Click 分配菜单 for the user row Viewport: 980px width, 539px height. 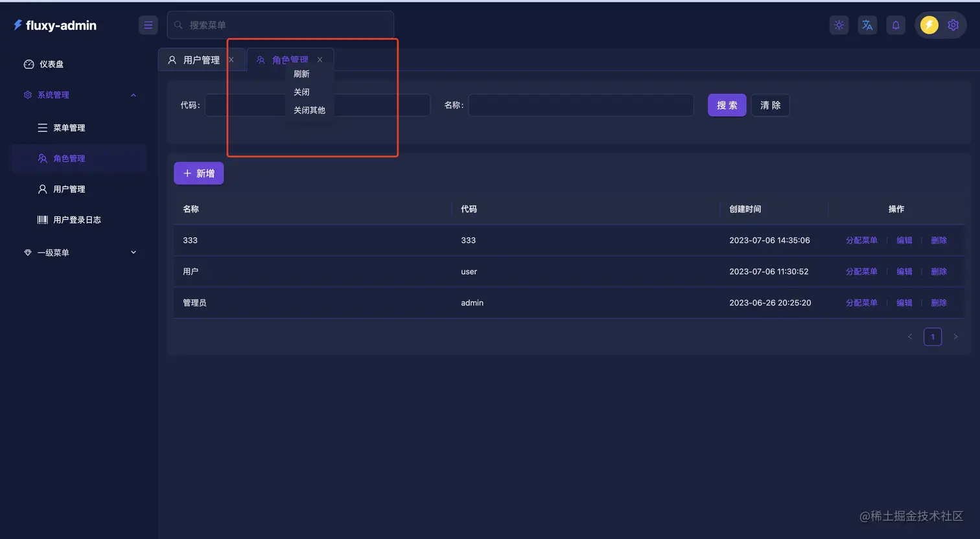coord(861,271)
